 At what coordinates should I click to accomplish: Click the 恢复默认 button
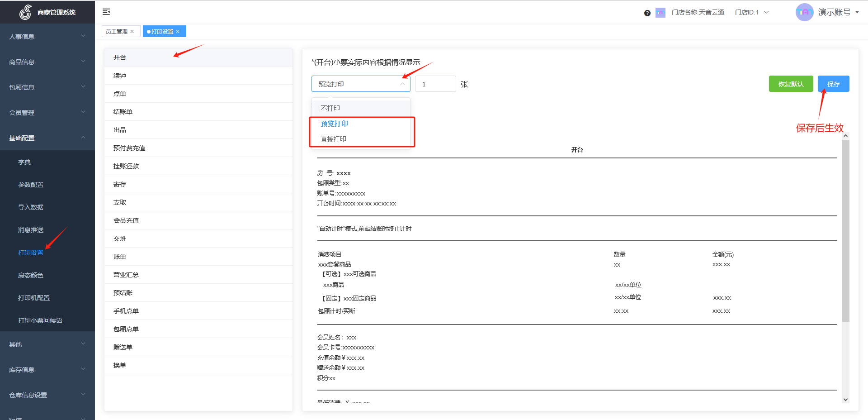[791, 84]
